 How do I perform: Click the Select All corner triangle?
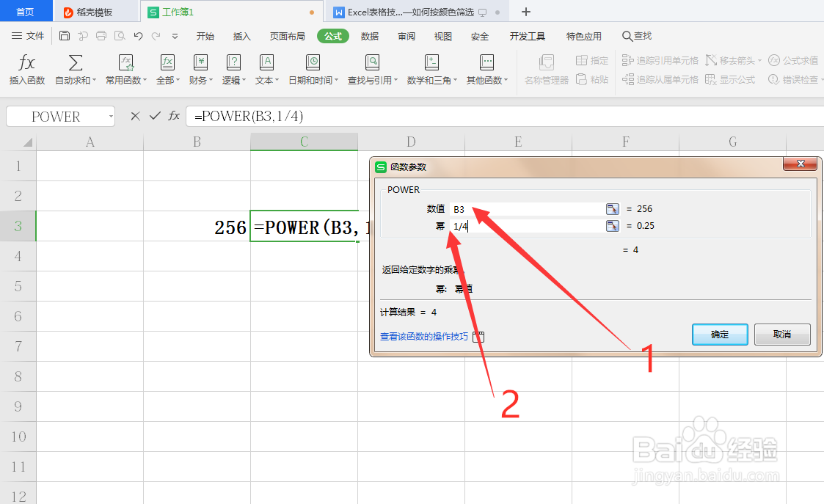coord(27,142)
